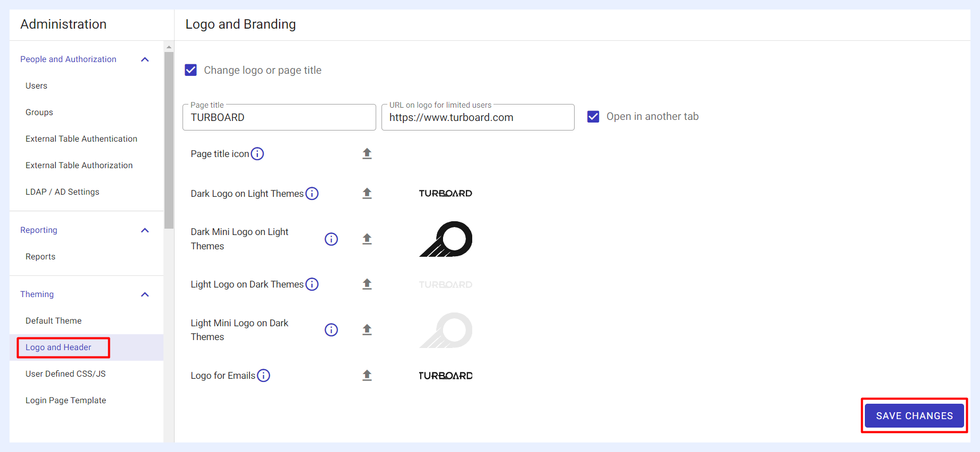
Task: Collapse People and Authorization section
Action: (x=145, y=59)
